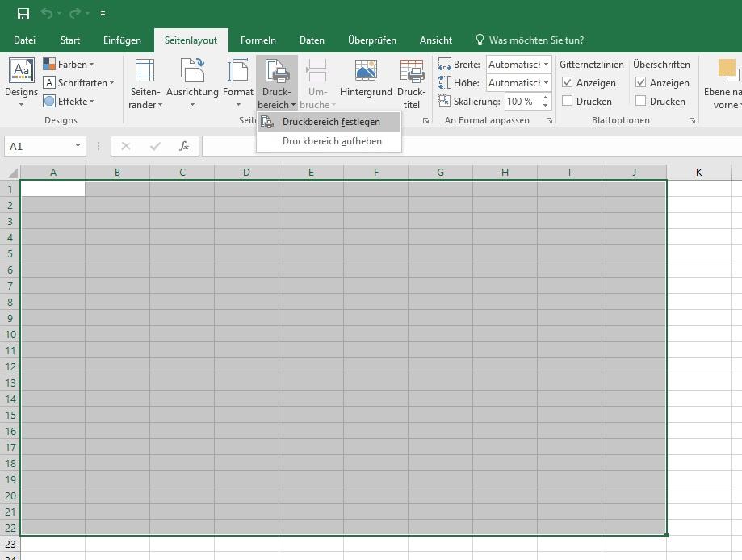742x560 pixels.
Task: Click the formula bar cancel X icon
Action: click(x=125, y=146)
